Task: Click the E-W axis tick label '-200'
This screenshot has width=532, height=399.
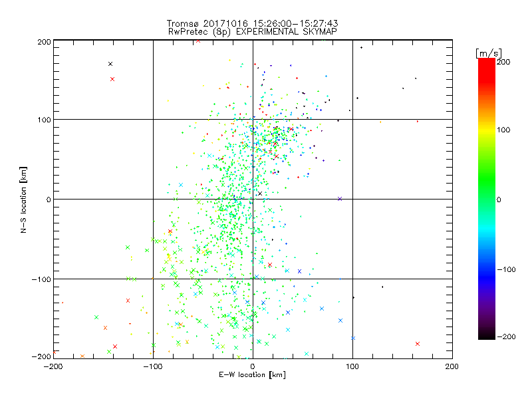Action: click(x=53, y=366)
